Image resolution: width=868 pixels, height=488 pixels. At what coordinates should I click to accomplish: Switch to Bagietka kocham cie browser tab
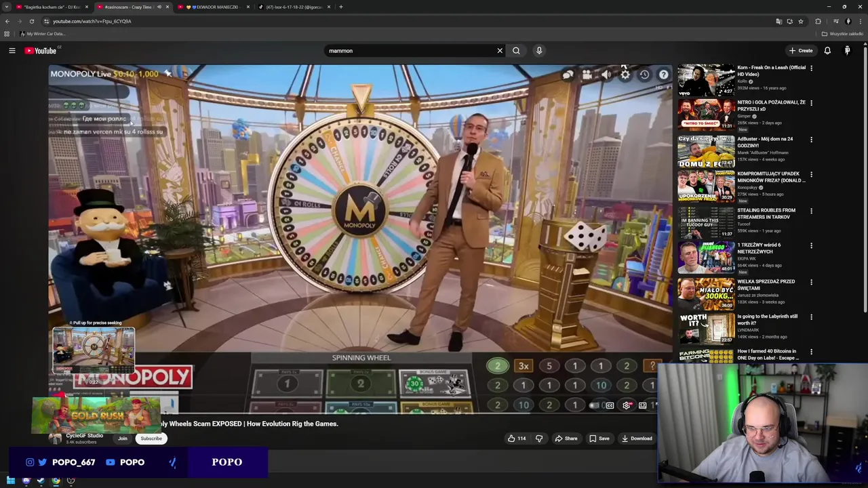coord(52,7)
